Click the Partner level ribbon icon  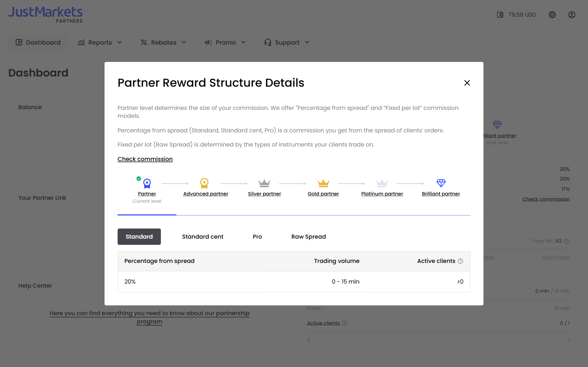click(147, 183)
